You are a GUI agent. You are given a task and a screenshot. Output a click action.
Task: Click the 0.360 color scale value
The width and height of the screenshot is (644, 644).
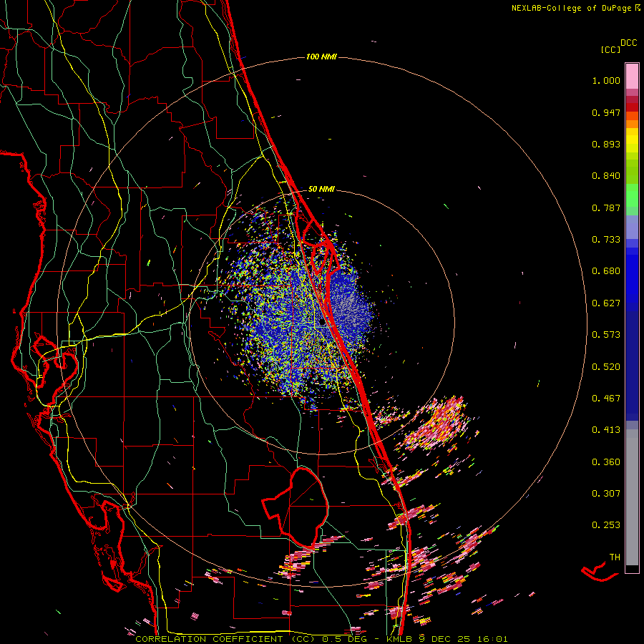point(606,462)
